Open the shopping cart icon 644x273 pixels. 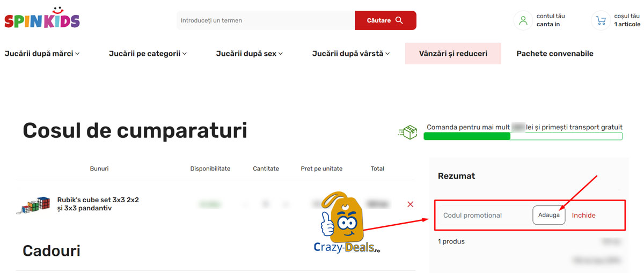[601, 20]
